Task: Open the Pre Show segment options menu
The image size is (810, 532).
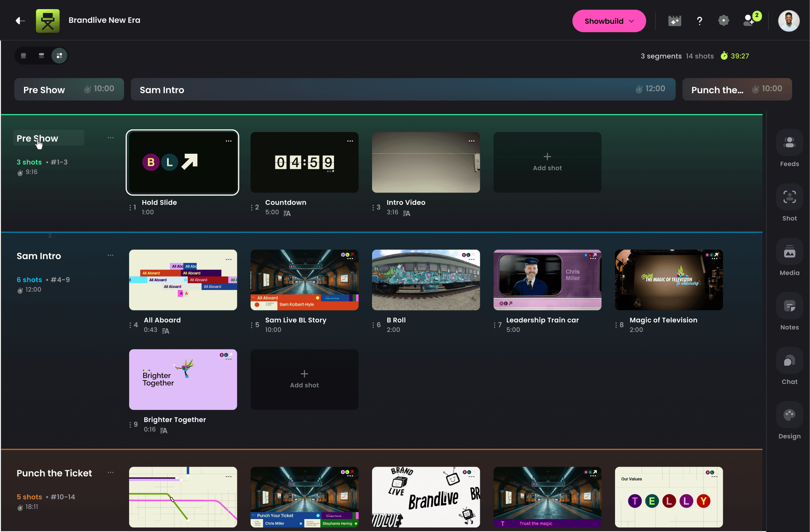Action: click(110, 137)
